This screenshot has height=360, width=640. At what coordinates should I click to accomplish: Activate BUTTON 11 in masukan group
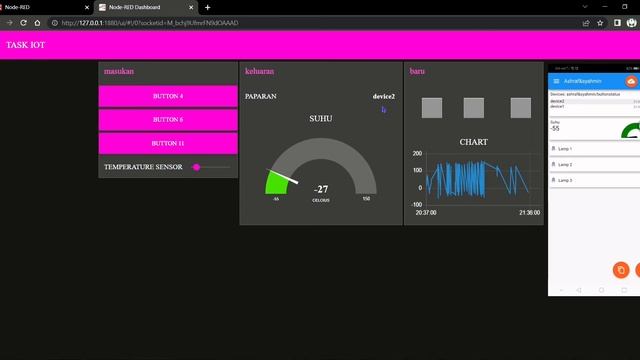168,143
